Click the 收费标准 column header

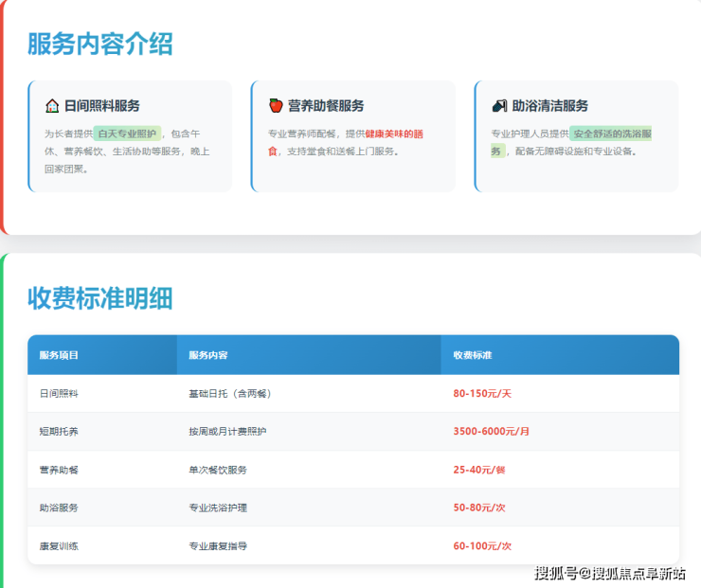pyautogui.click(x=472, y=355)
